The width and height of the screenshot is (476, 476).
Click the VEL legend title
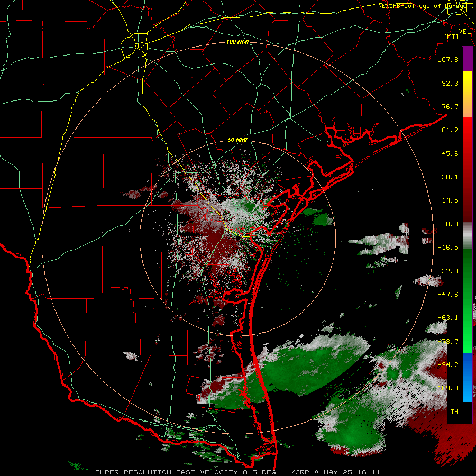464,32
